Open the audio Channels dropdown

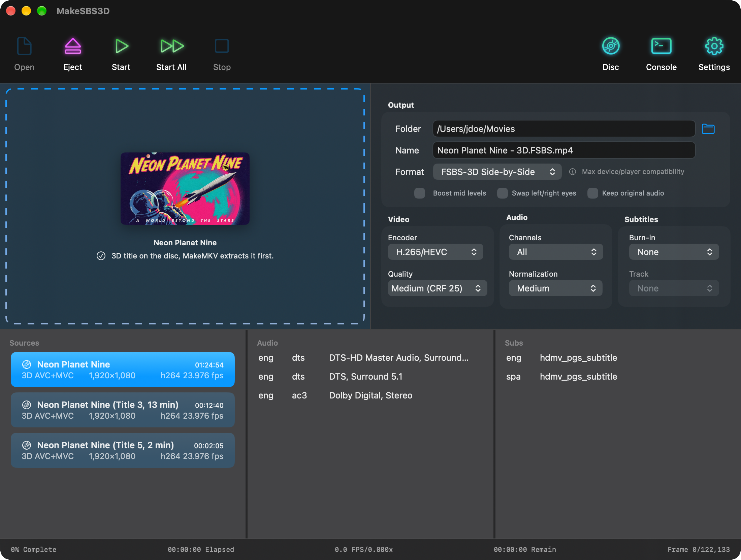coord(556,252)
